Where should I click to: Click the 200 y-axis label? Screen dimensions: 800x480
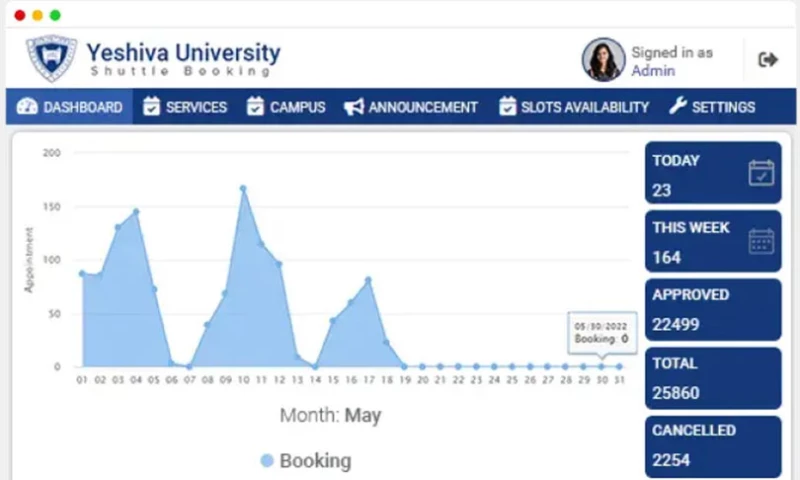tap(52, 153)
